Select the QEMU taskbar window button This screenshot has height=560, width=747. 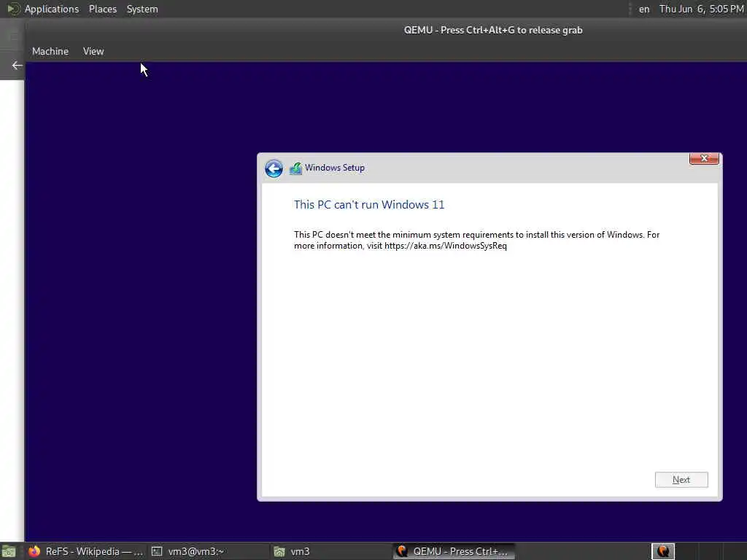(x=454, y=551)
